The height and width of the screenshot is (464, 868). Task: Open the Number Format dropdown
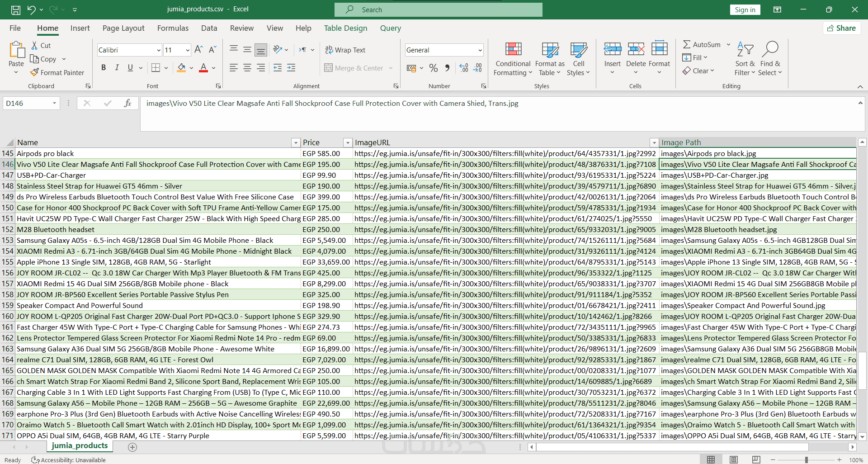coord(480,50)
